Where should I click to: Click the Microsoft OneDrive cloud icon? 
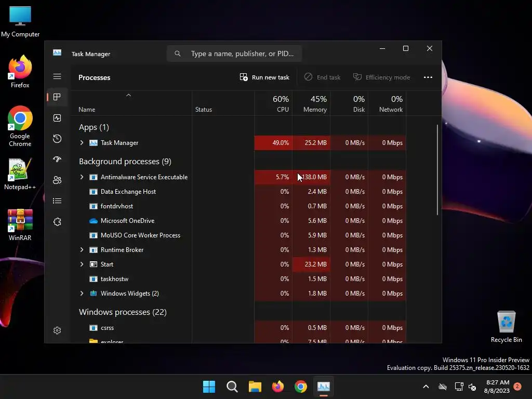point(94,221)
